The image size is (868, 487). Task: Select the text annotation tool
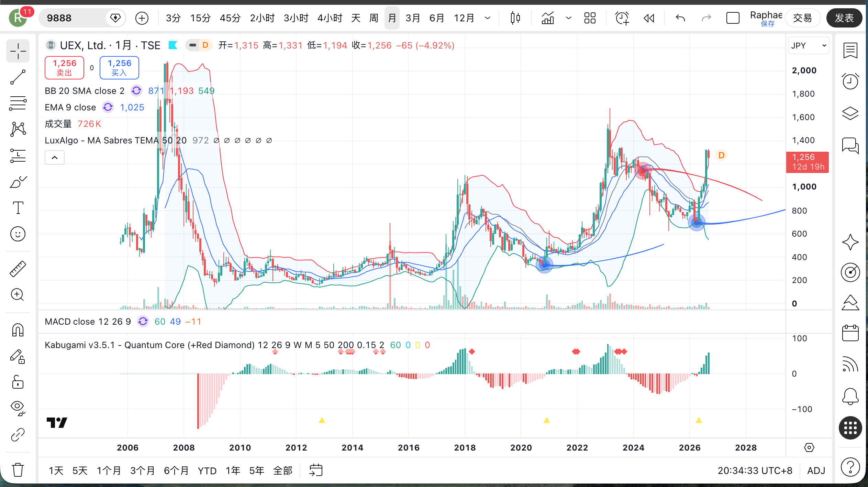pyautogui.click(x=18, y=208)
